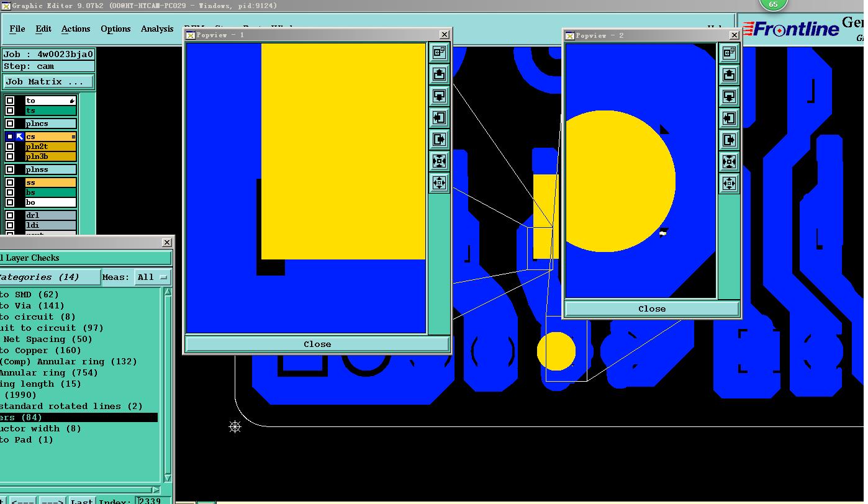
Task: Click the first icon in Popview 1's toolbar
Action: [439, 53]
